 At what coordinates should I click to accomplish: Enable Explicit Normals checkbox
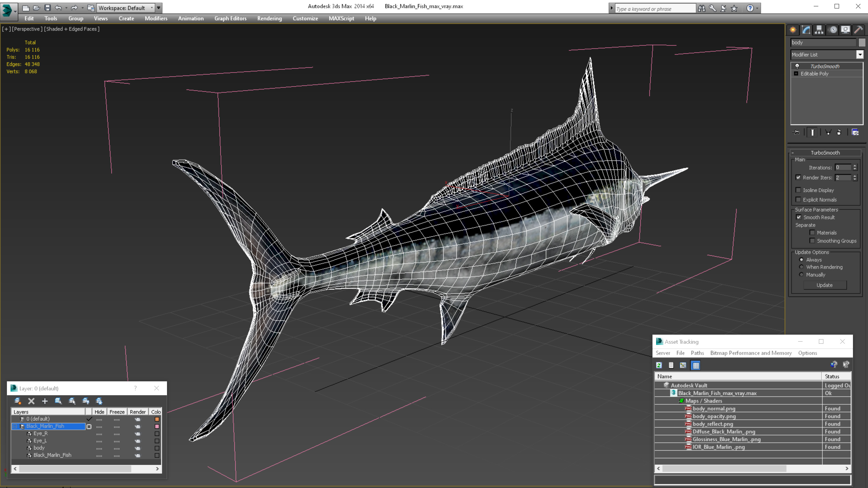click(798, 199)
